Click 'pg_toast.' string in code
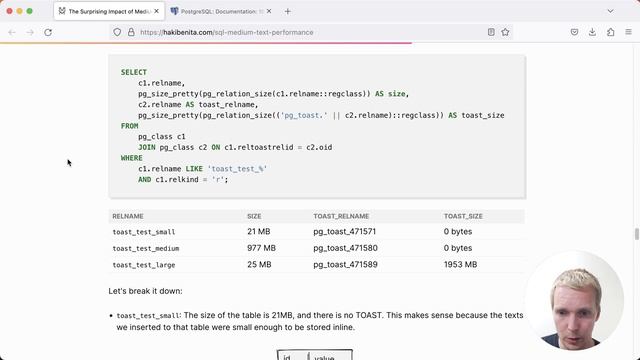Viewport: 640px width, 360px height. 304,115
